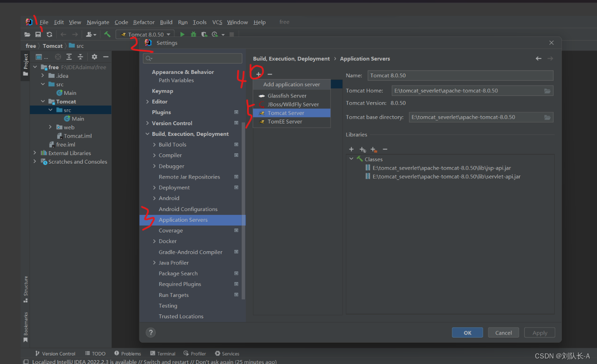
Task: Expand External Libraries in project tree
Action: point(35,153)
